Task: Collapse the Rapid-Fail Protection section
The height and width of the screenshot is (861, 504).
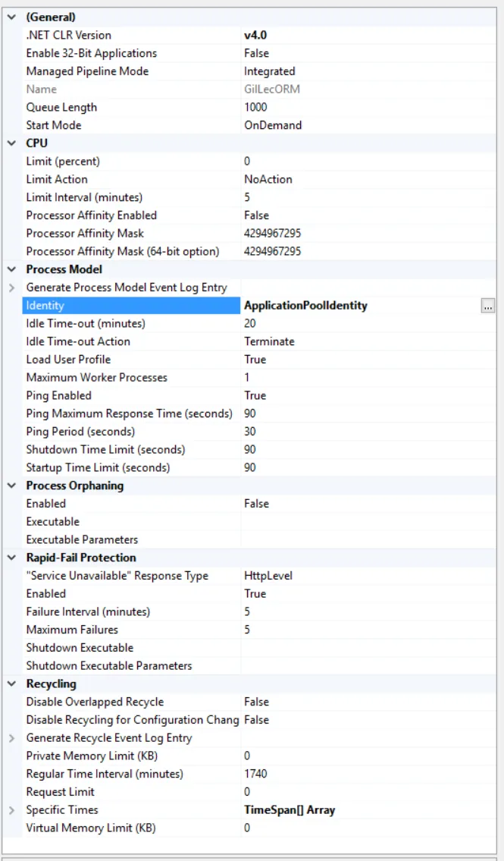Action: (x=11, y=558)
